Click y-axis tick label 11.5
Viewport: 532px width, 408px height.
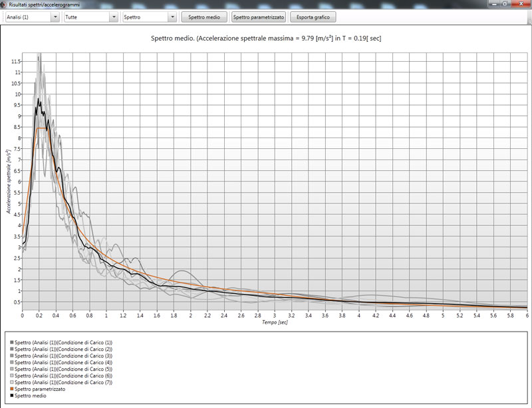[x=15, y=61]
